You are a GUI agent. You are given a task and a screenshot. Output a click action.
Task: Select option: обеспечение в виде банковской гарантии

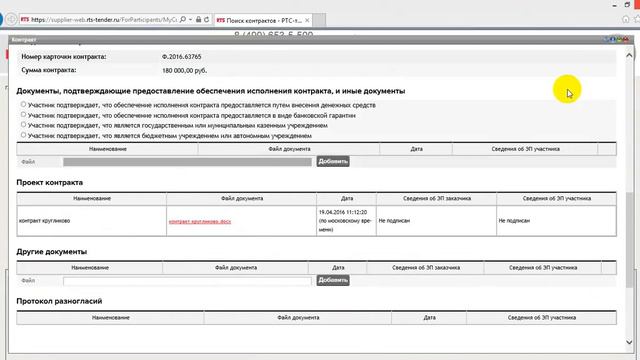click(x=23, y=115)
